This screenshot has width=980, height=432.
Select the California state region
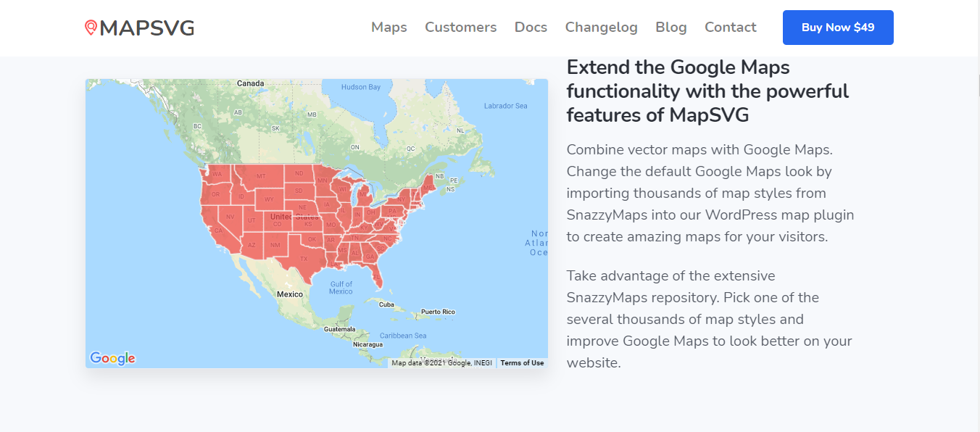point(217,229)
